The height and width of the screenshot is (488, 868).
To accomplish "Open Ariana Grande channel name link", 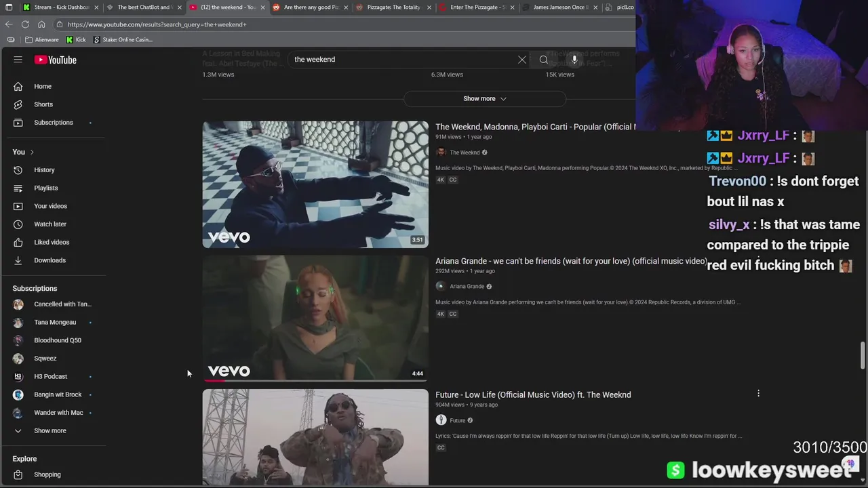I will point(467,286).
